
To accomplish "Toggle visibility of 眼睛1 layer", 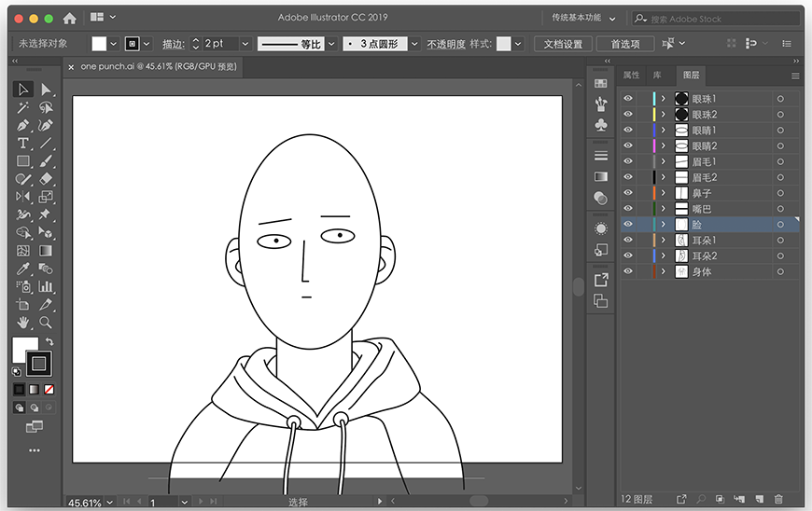I will coord(628,130).
